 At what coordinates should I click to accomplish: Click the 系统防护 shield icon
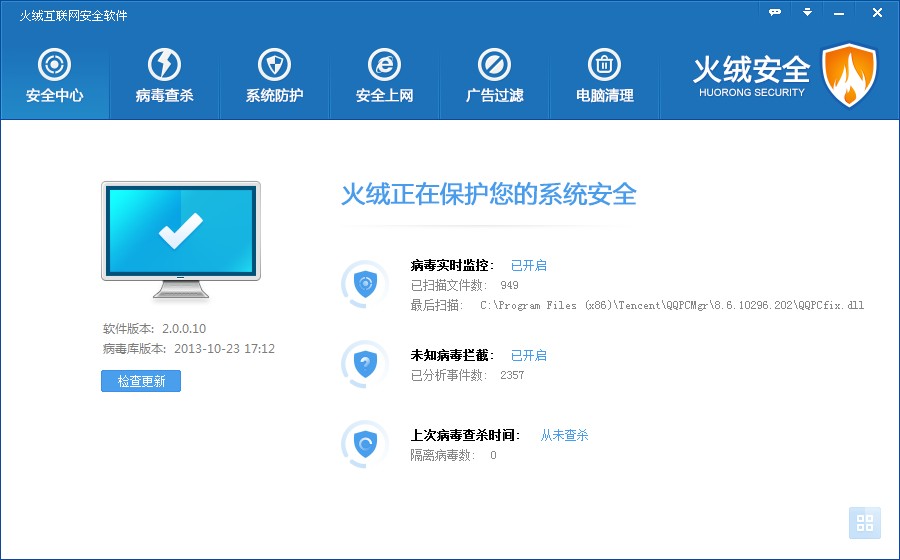[x=274, y=66]
